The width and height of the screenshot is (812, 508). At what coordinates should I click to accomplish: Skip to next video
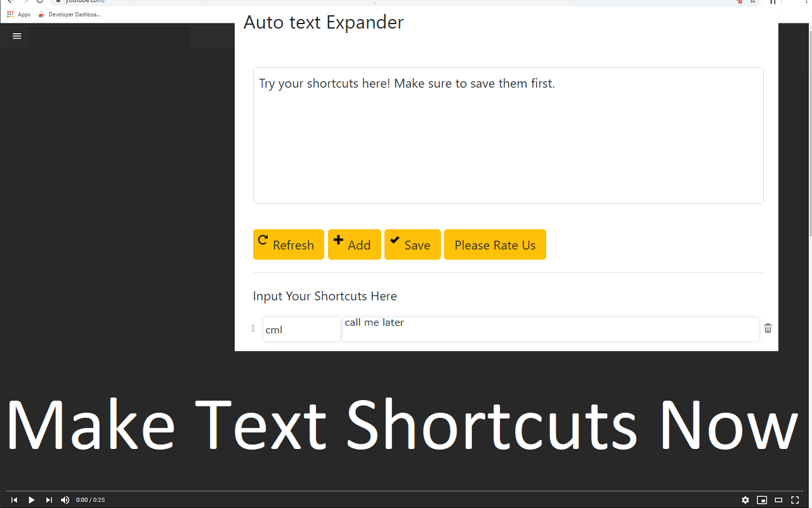(x=49, y=500)
